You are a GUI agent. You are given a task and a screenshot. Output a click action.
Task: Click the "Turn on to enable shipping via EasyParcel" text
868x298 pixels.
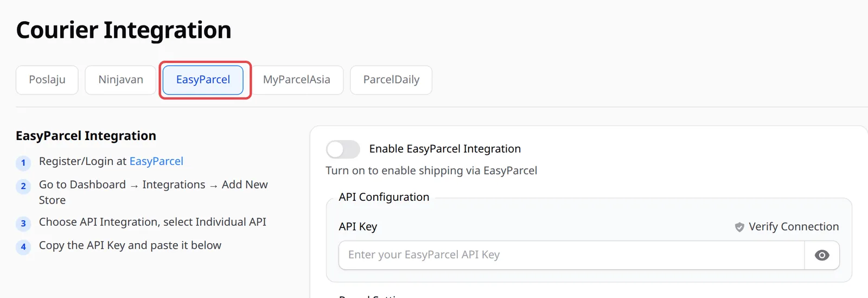click(x=431, y=170)
